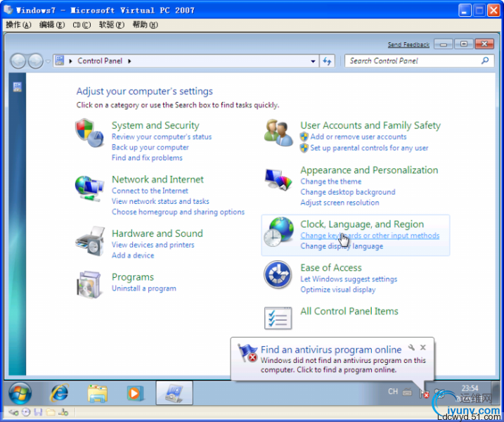The image size is (504, 422).
Task: Open the 帮助(H) menu
Action: click(145, 25)
